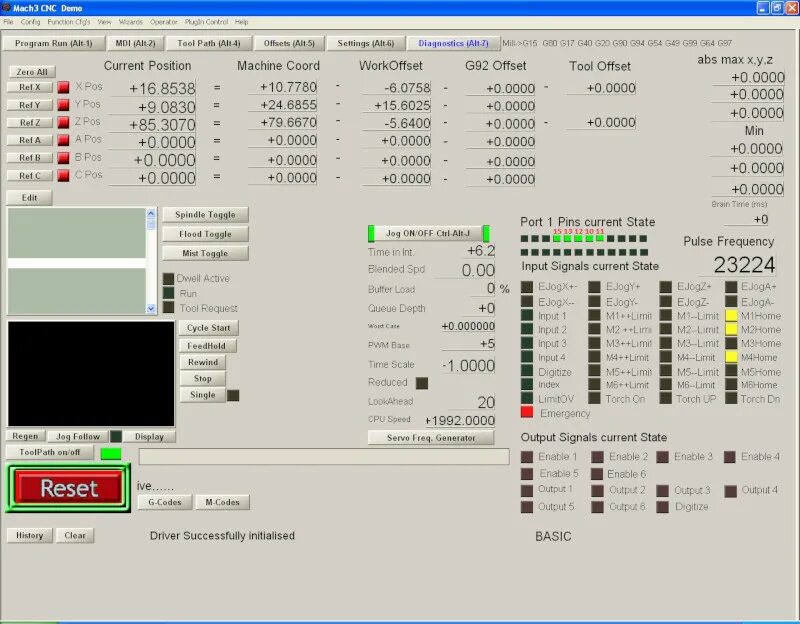Toggle jogging with Jog ON/OFF button
The width and height of the screenshot is (800, 624).
(x=428, y=233)
